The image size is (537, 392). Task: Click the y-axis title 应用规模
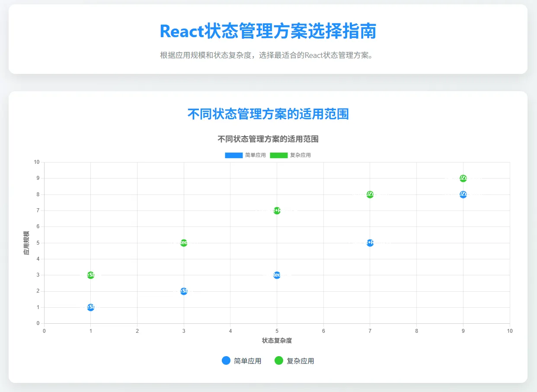[x=27, y=243]
